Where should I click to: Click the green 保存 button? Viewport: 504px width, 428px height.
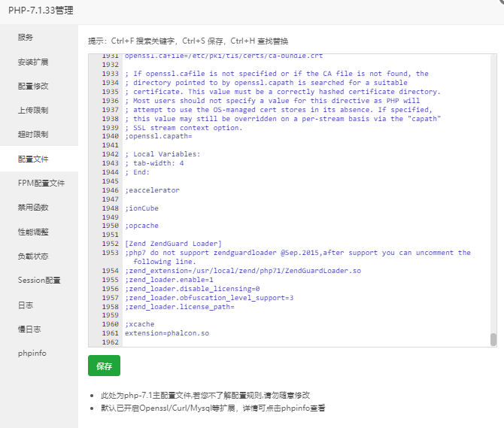(104, 366)
